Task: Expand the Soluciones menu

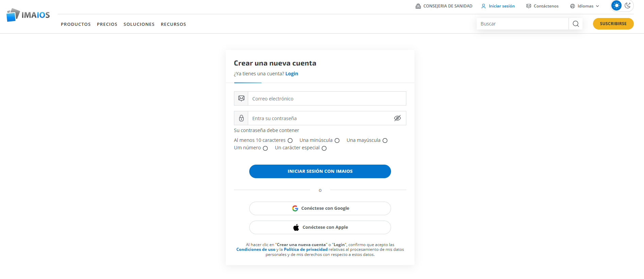Action: point(139,24)
